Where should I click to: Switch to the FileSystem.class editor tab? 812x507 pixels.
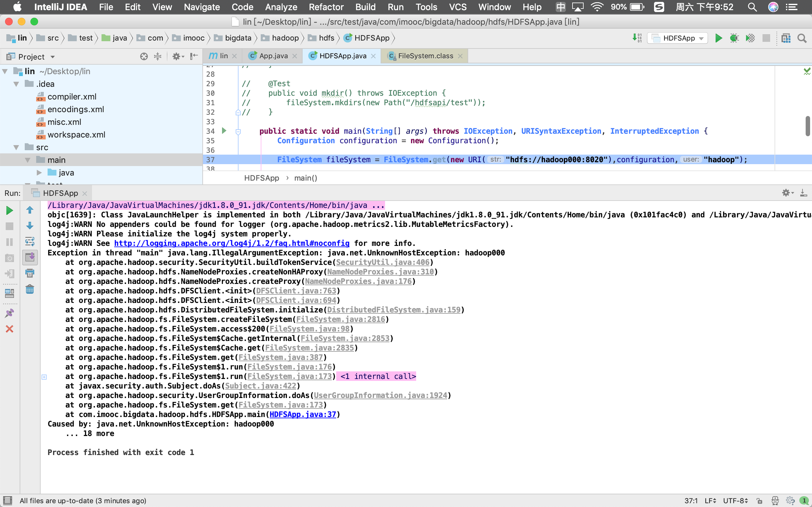[x=425, y=56]
